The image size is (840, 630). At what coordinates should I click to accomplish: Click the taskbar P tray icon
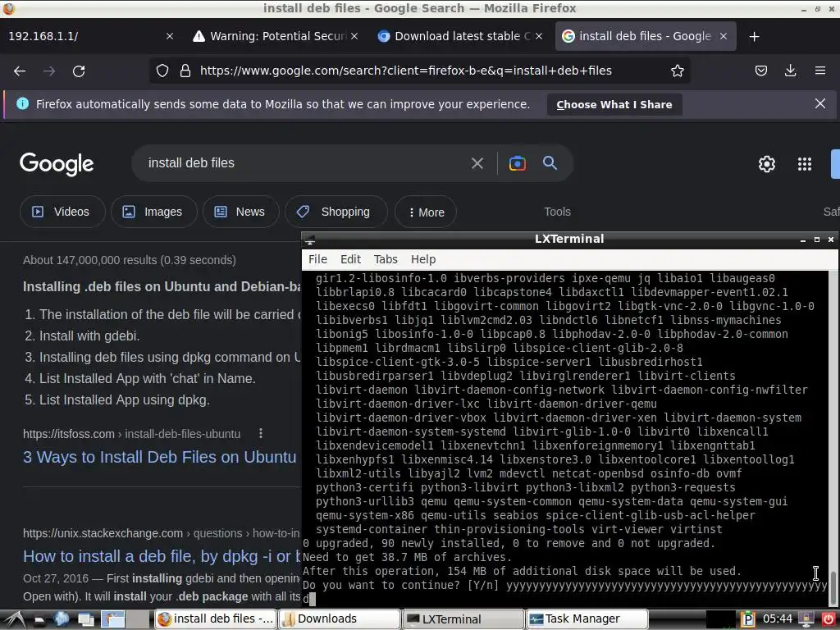[748, 620]
